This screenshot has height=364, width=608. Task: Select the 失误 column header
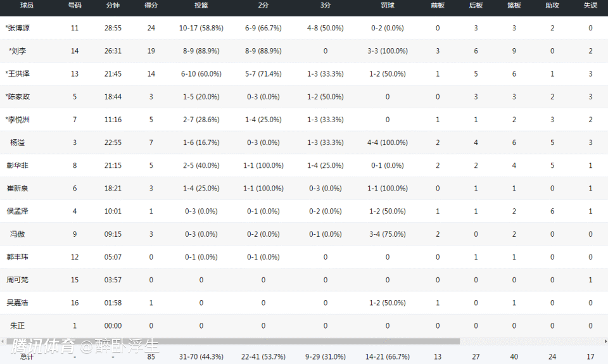(590, 5)
